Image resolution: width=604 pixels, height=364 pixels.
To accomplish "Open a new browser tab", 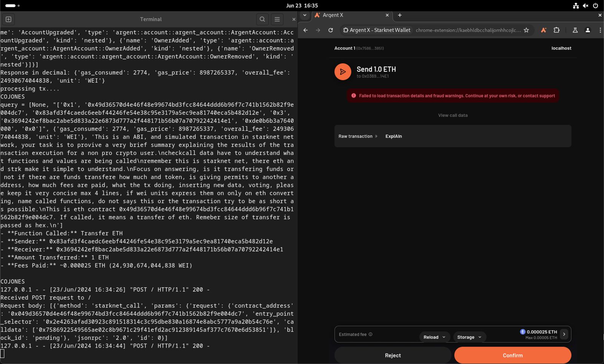I will [400, 15].
